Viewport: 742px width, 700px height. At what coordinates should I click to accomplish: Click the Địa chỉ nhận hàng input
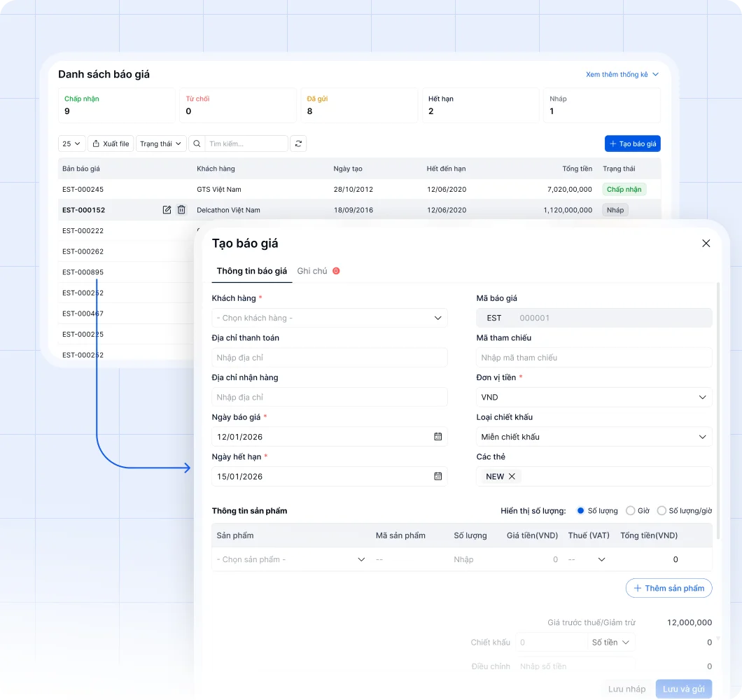coord(330,397)
